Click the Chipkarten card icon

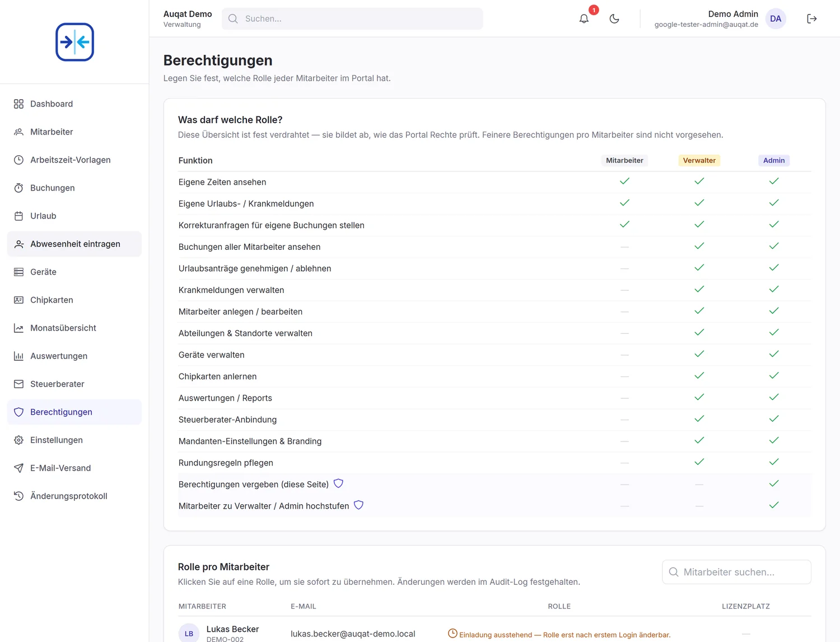pos(18,300)
